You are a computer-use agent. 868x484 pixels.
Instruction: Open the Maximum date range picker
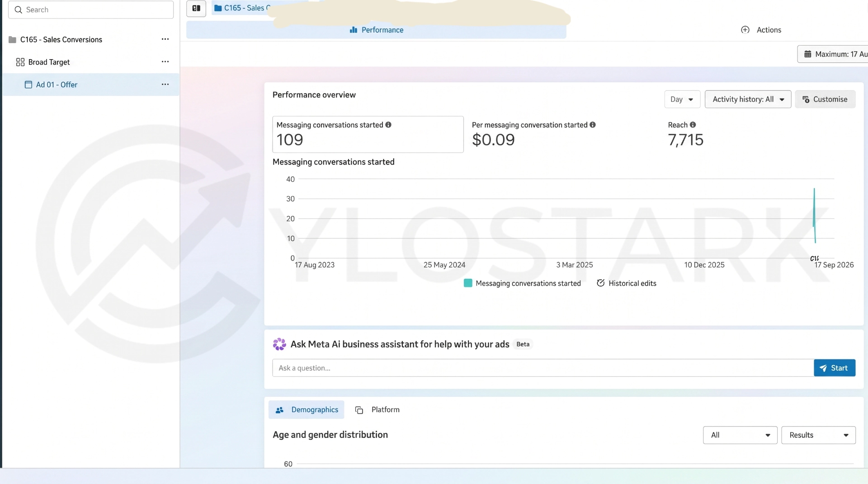click(x=833, y=54)
